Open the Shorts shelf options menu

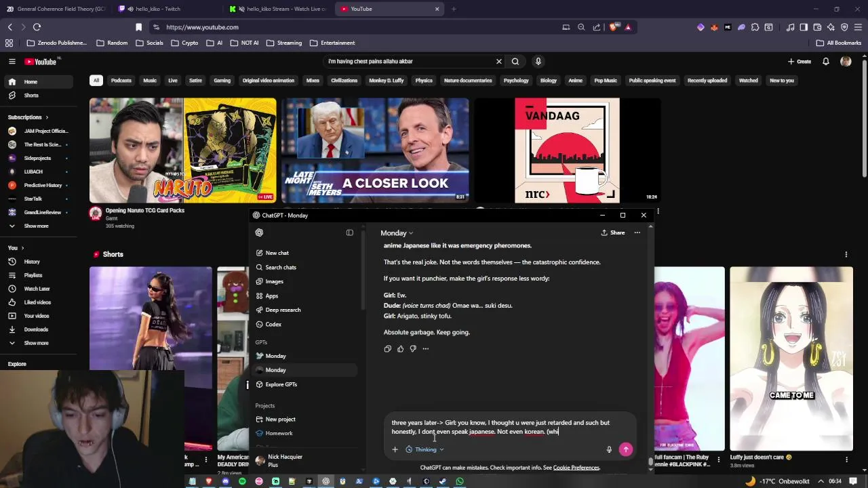(x=846, y=255)
